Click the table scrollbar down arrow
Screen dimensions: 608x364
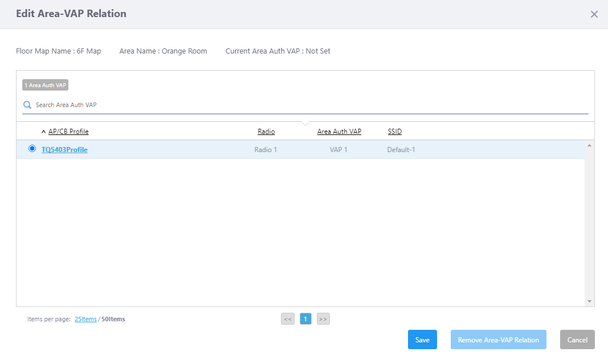pyautogui.click(x=589, y=301)
